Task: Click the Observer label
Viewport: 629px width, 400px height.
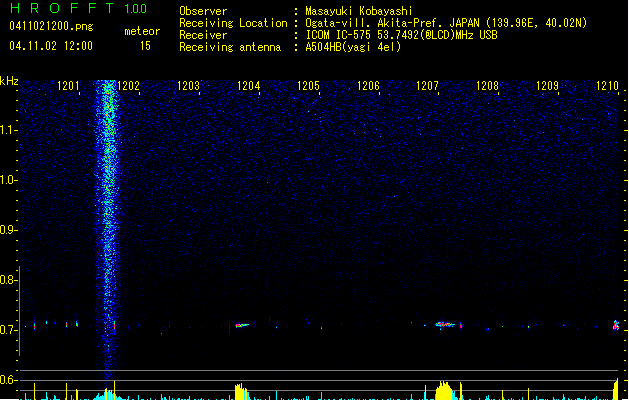Action: coord(203,11)
